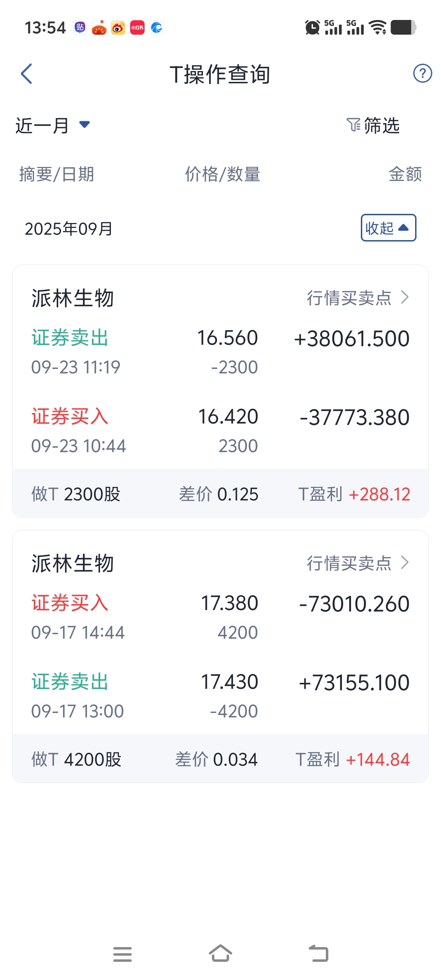
Task: Select the 09-23 11:19 证券卖出 record
Action: 220,352
